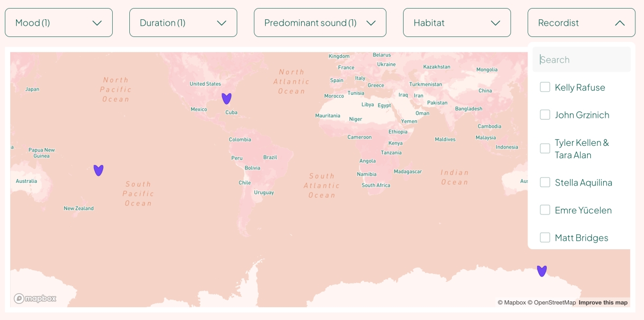
Task: Click the purple marker near Antarctica
Action: (542, 271)
